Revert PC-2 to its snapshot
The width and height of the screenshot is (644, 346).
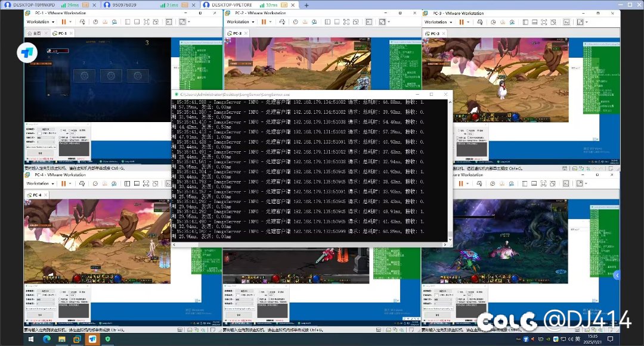coord(305,21)
